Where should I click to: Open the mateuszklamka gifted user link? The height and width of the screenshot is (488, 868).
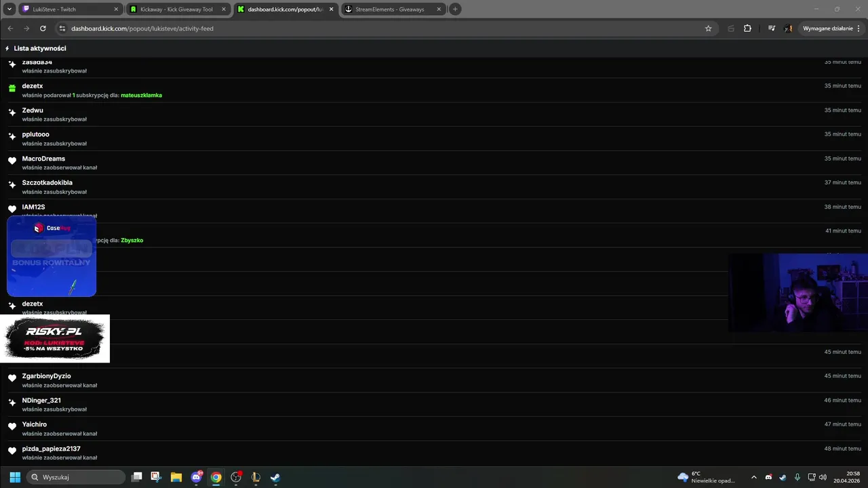pyautogui.click(x=141, y=96)
